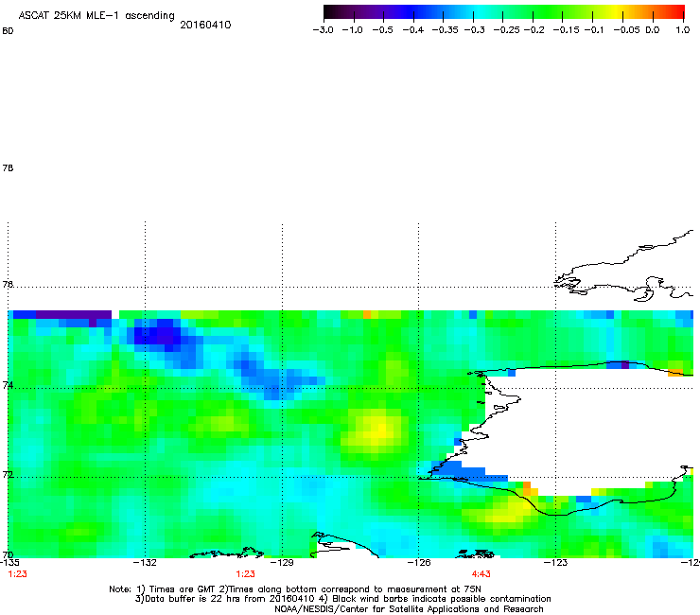Pick the red end of the color bar
The height and width of the screenshot is (615, 700).
pyautogui.click(x=676, y=12)
